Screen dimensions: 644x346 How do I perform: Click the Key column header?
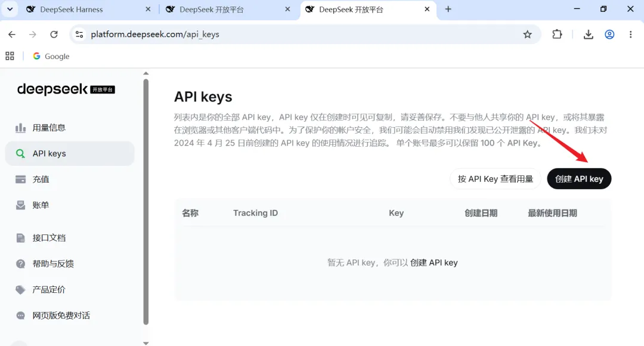pos(397,213)
